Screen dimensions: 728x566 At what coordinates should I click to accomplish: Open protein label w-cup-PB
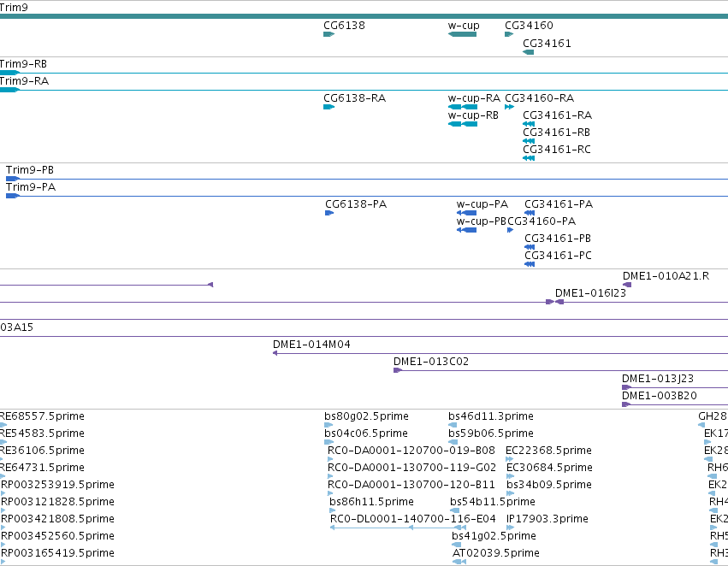[x=482, y=221]
